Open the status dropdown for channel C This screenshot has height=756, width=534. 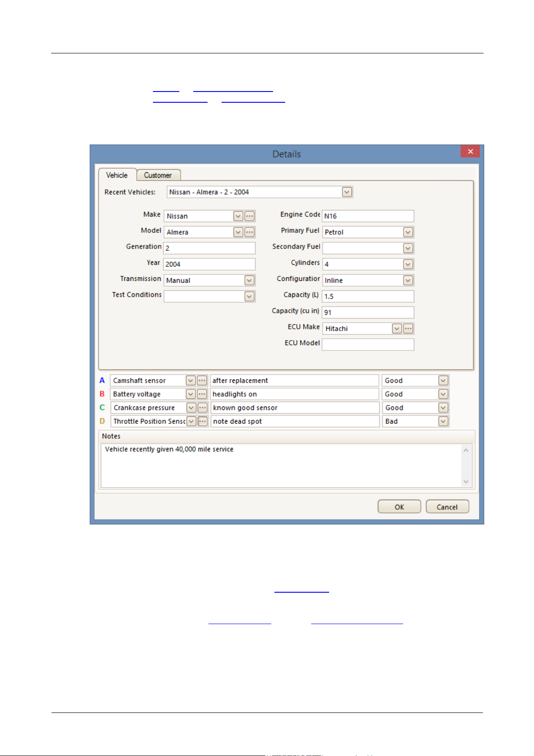443,408
